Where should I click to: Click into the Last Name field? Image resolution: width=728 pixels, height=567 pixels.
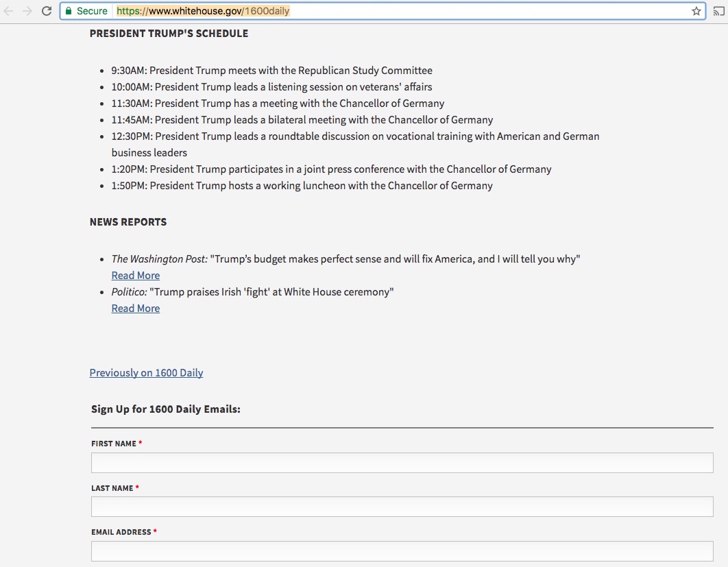pos(402,507)
